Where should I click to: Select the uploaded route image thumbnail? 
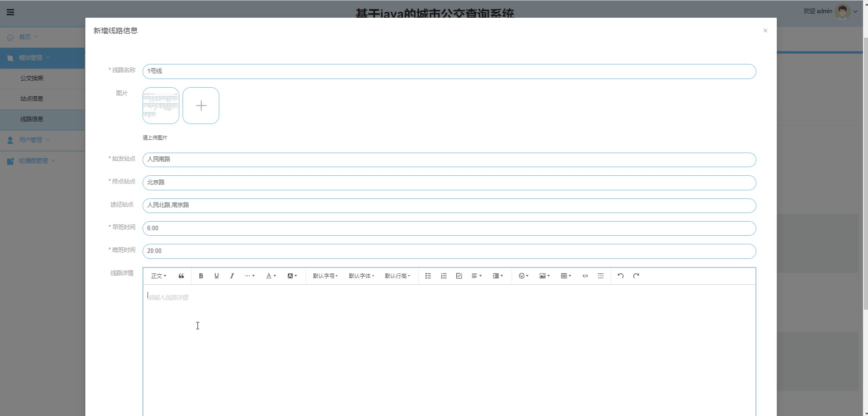coord(161,105)
